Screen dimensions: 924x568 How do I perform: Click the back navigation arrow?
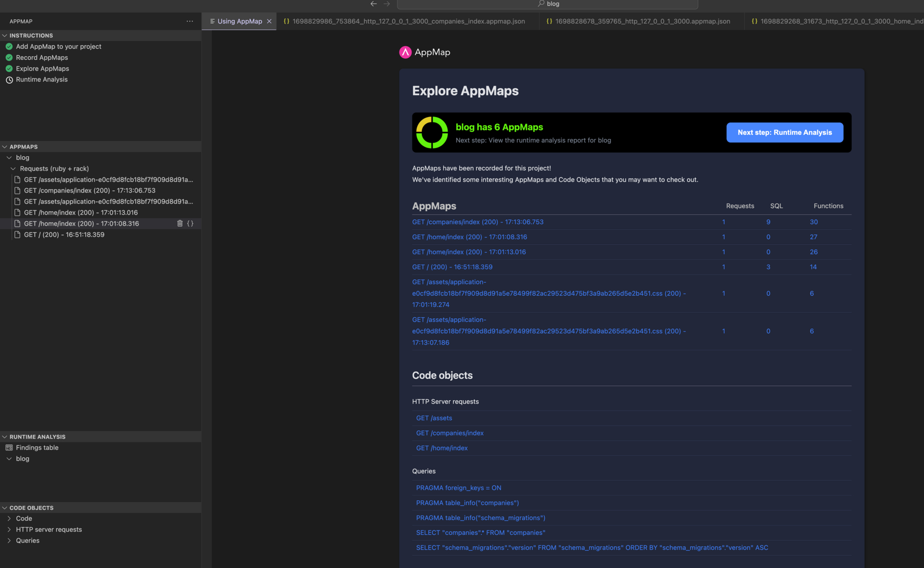(373, 4)
